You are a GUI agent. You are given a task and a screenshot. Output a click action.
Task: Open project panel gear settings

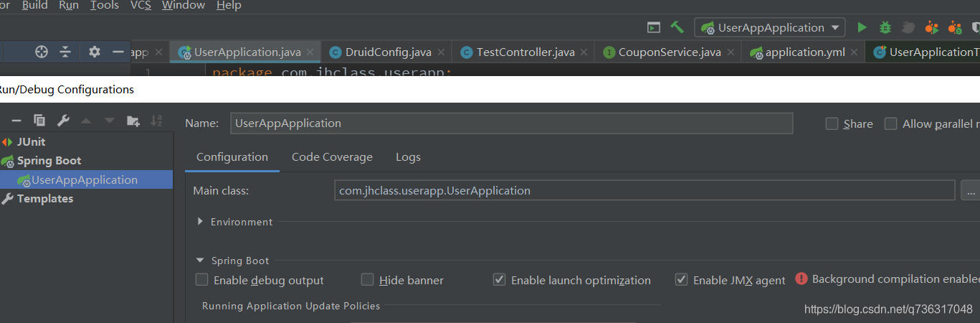click(95, 52)
